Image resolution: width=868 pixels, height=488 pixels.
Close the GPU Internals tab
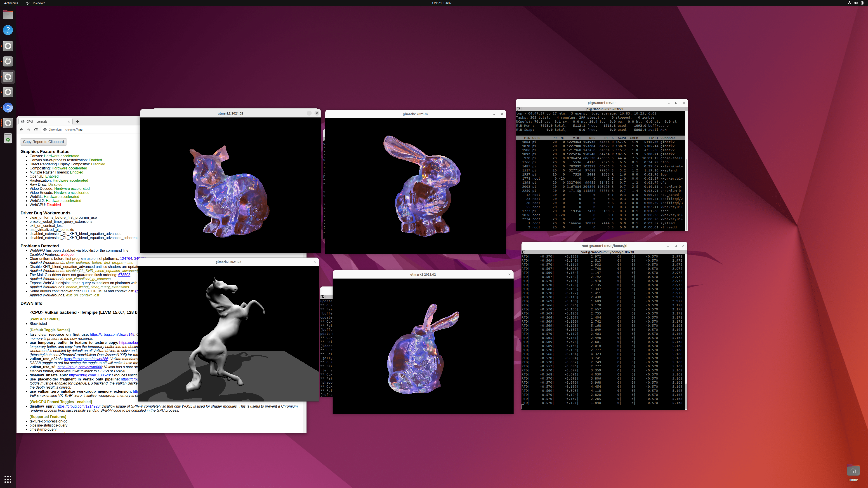[x=69, y=122]
